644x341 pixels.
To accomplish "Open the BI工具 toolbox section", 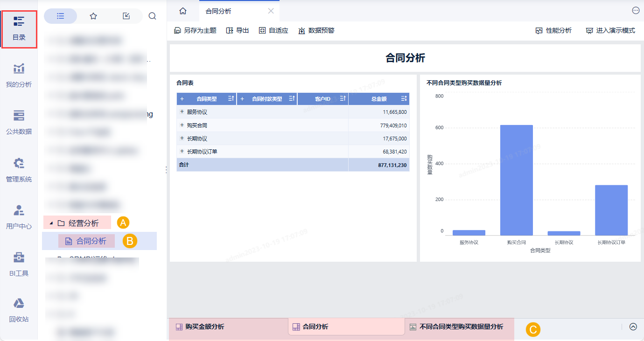I will tap(19, 264).
